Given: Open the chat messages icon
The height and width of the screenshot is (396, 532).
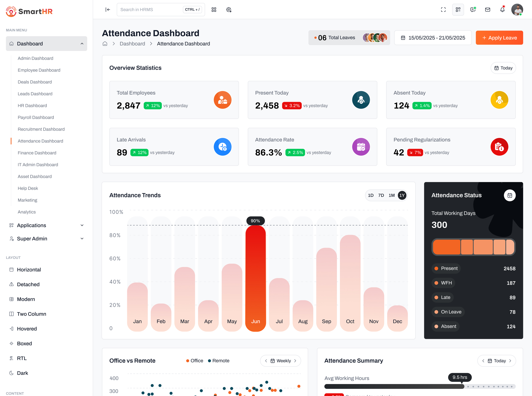Looking at the screenshot, I should click(x=473, y=10).
